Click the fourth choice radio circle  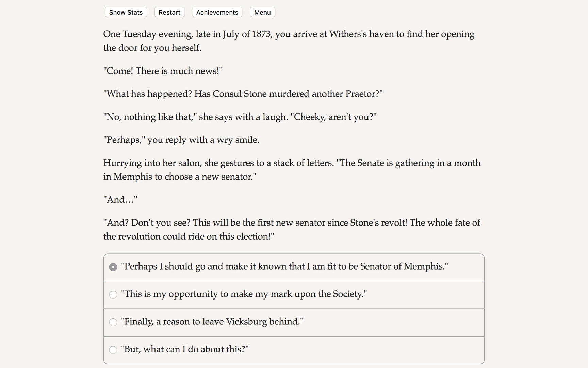pos(113,350)
